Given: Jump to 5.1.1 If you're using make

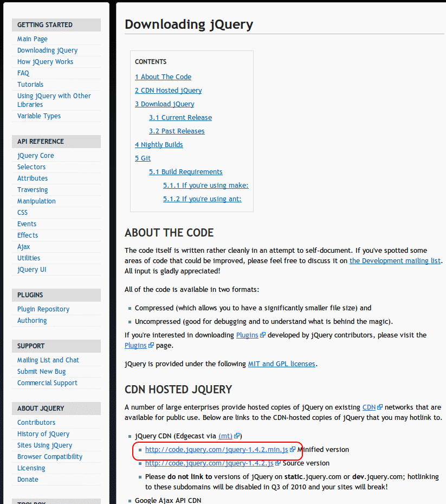Looking at the screenshot, I should (206, 186).
